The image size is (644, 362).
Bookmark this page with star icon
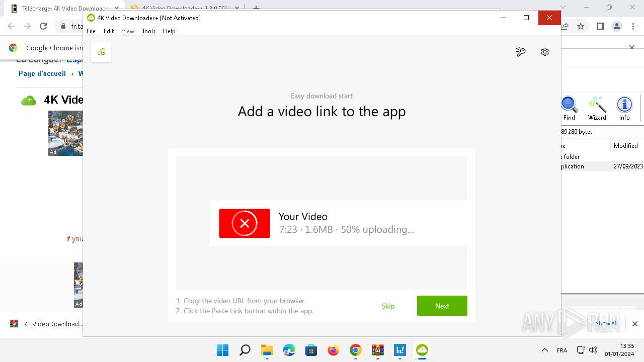tap(581, 26)
